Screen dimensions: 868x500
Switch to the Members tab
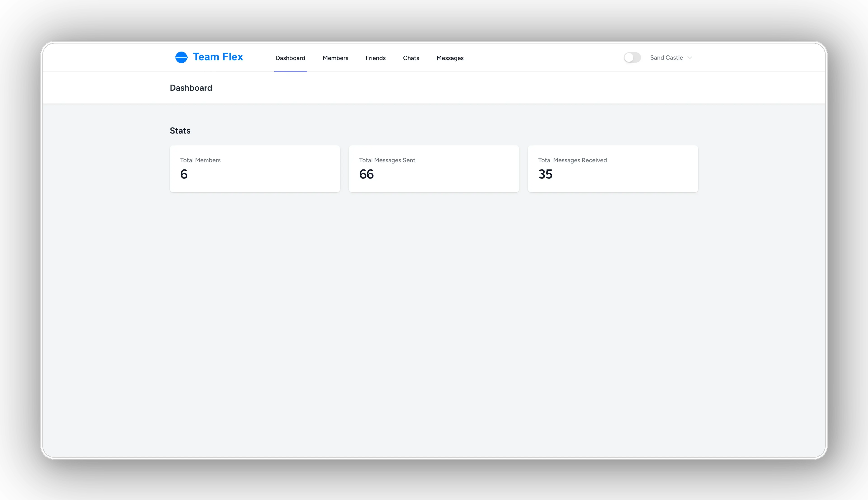pos(335,58)
